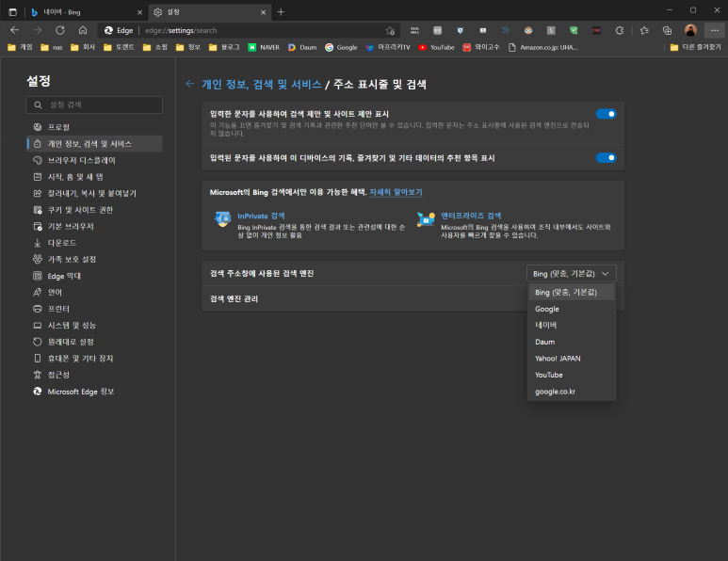The image size is (728, 561).
Task: Click the browser back arrow
Action: (15, 31)
